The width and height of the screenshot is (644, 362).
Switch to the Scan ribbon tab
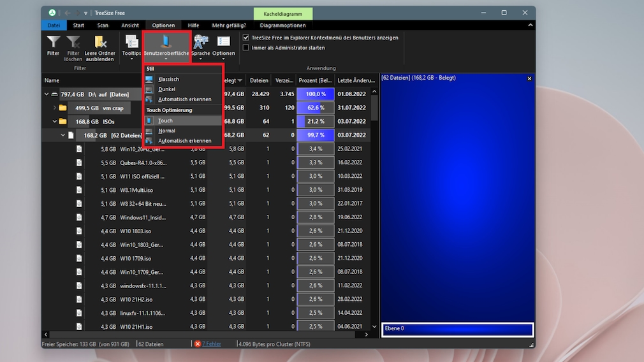tap(103, 25)
